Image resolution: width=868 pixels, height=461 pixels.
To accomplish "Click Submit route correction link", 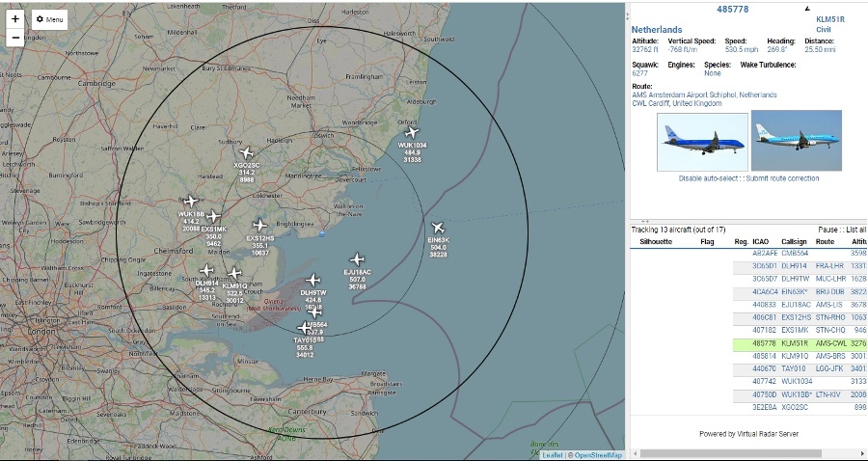I will 782,178.
